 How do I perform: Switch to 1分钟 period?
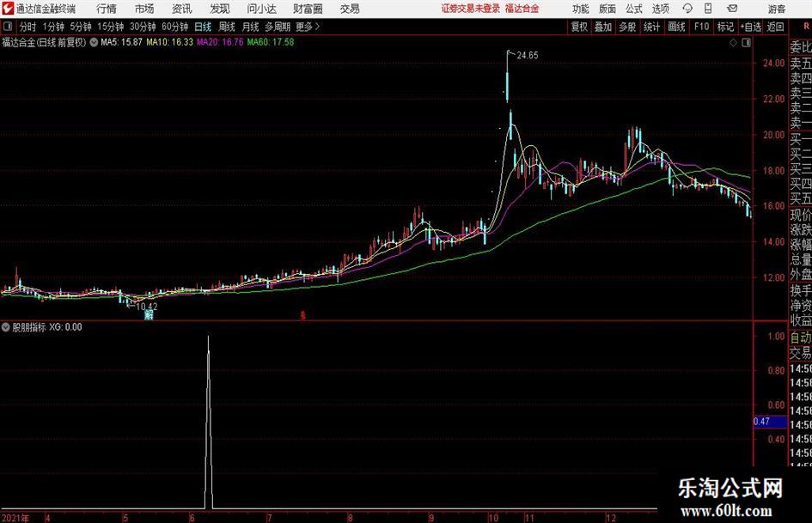pyautogui.click(x=53, y=27)
